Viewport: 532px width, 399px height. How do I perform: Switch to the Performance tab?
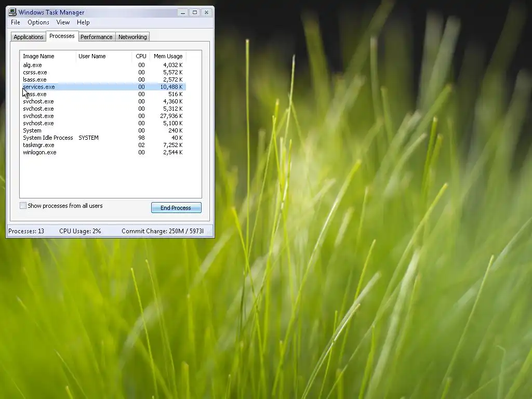click(x=96, y=37)
